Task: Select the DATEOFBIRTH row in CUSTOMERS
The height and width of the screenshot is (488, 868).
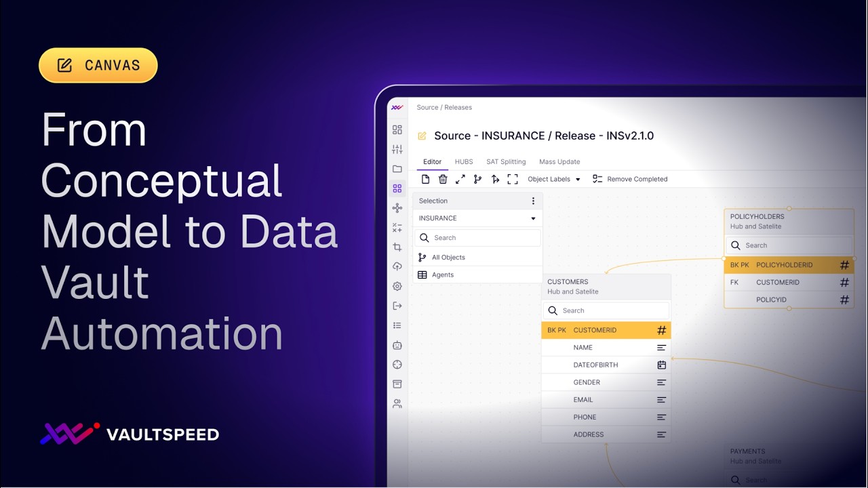Action: 606,365
